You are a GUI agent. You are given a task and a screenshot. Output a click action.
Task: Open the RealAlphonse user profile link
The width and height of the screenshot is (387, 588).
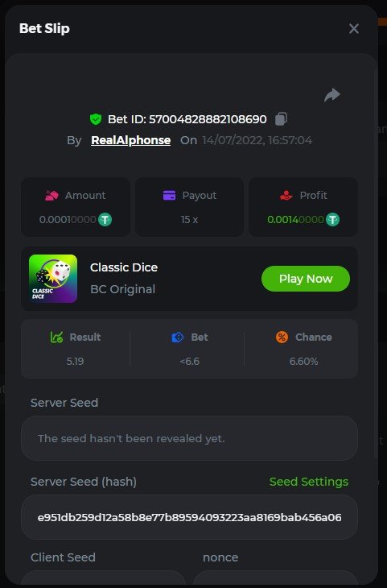tap(131, 140)
